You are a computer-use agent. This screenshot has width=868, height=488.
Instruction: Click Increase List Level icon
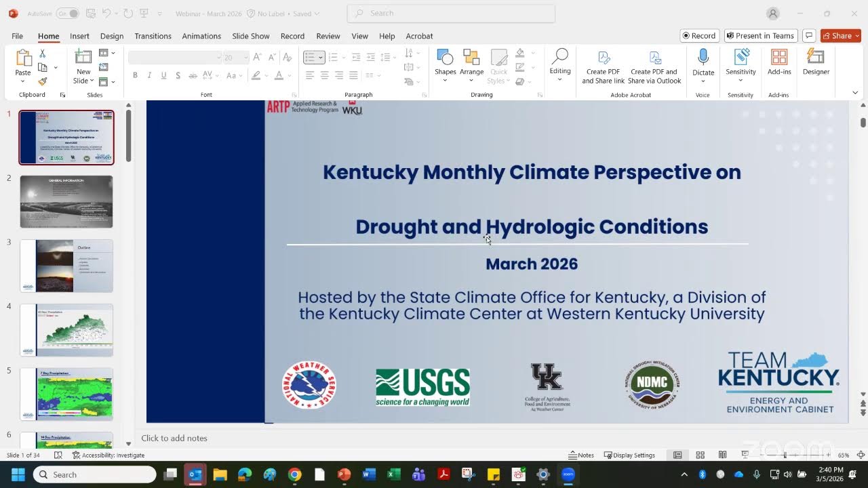click(370, 58)
